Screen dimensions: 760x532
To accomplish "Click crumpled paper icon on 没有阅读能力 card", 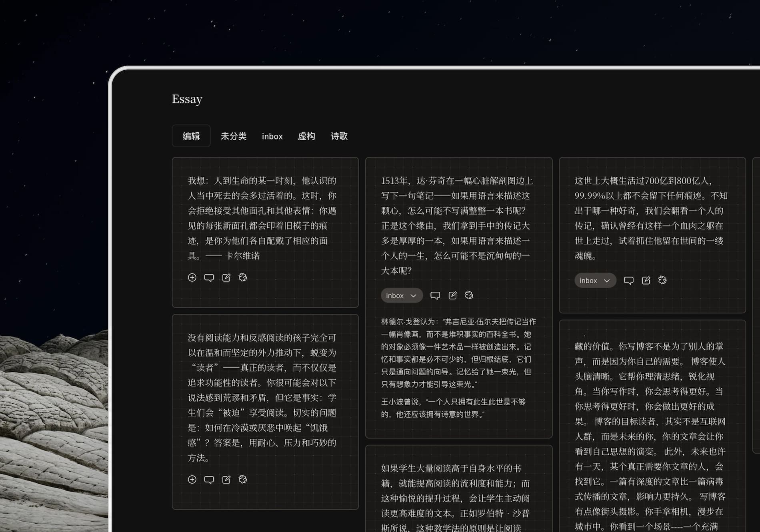I will [x=243, y=480].
